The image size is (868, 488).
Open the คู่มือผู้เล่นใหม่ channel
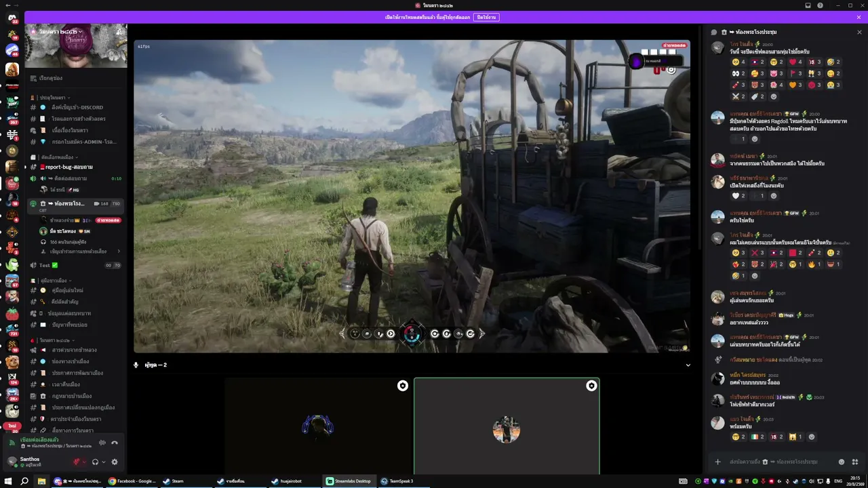click(x=76, y=290)
